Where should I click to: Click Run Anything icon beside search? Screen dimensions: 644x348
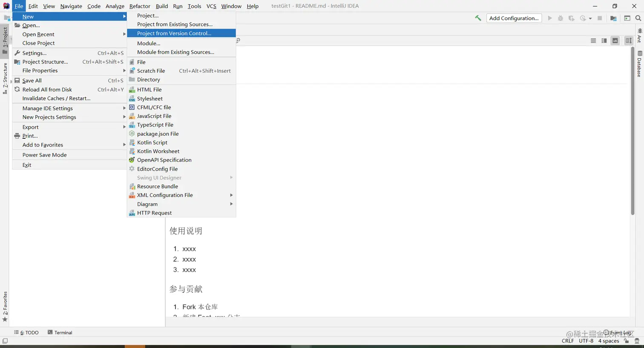point(627,18)
